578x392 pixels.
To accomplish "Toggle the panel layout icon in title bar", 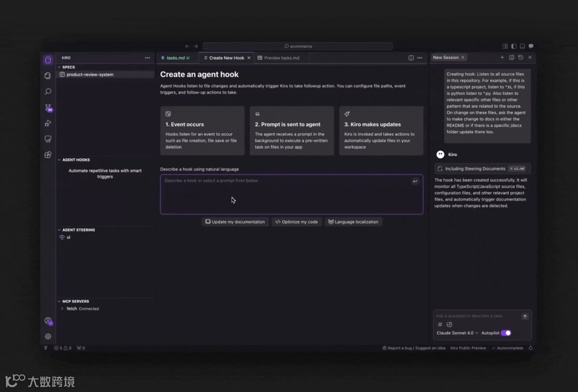I will pos(522,47).
